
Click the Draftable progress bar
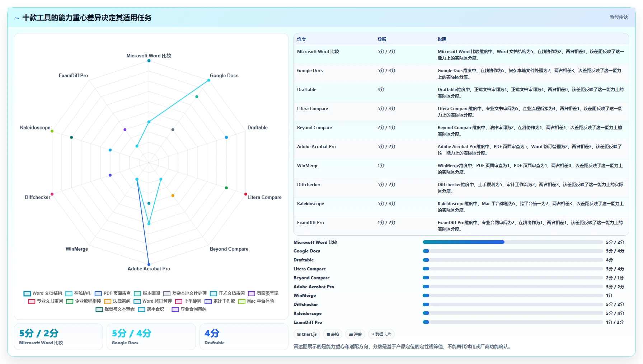tap(513, 260)
